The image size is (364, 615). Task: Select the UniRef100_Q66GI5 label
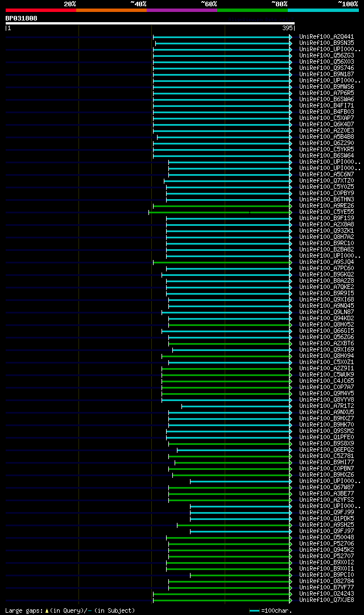coord(326,331)
